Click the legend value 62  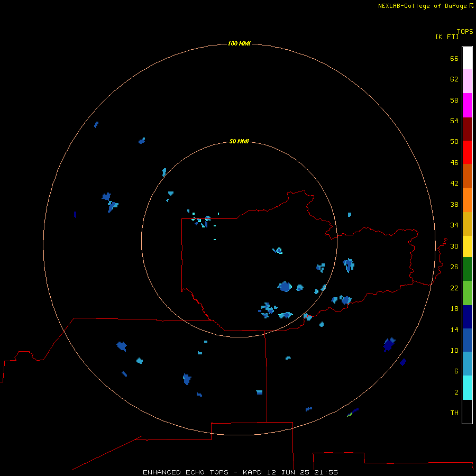click(454, 79)
